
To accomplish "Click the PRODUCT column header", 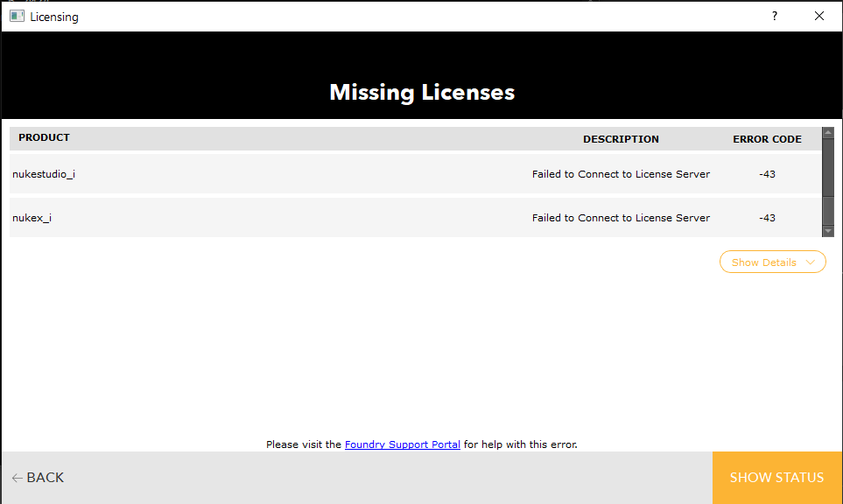I will click(44, 137).
